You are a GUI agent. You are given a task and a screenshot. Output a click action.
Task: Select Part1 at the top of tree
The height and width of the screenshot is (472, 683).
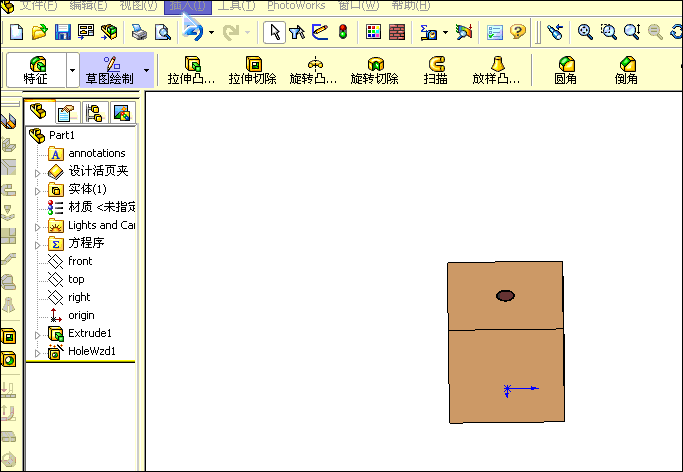[x=62, y=135]
